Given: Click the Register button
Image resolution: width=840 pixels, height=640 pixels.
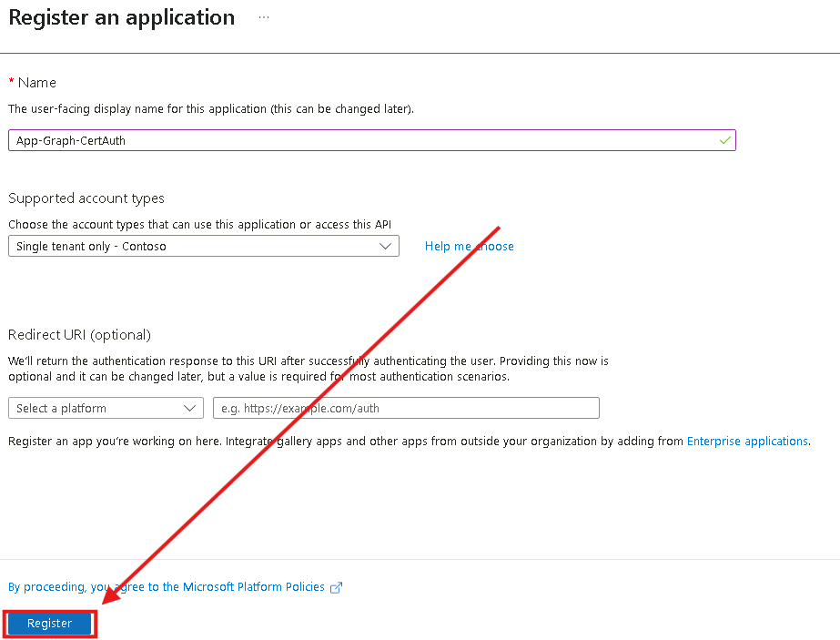Looking at the screenshot, I should [49, 624].
